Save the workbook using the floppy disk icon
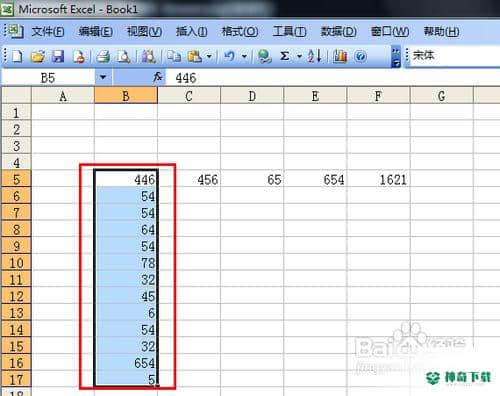This screenshot has width=500, height=396. tap(58, 56)
